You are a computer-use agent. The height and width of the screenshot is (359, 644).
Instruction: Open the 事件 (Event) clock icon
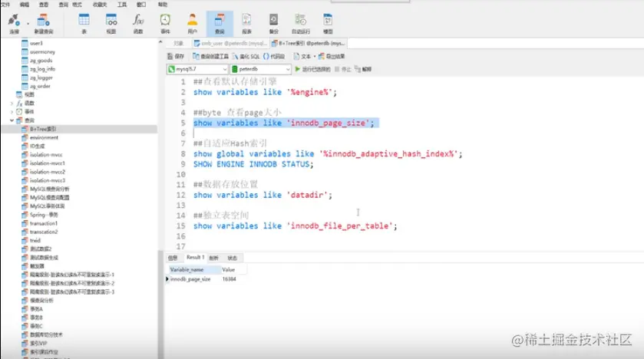pos(165,23)
